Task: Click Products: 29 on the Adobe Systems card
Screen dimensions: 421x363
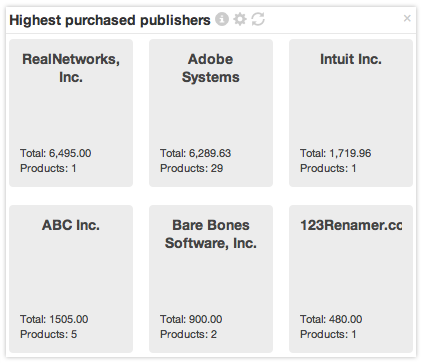Action: pos(192,168)
